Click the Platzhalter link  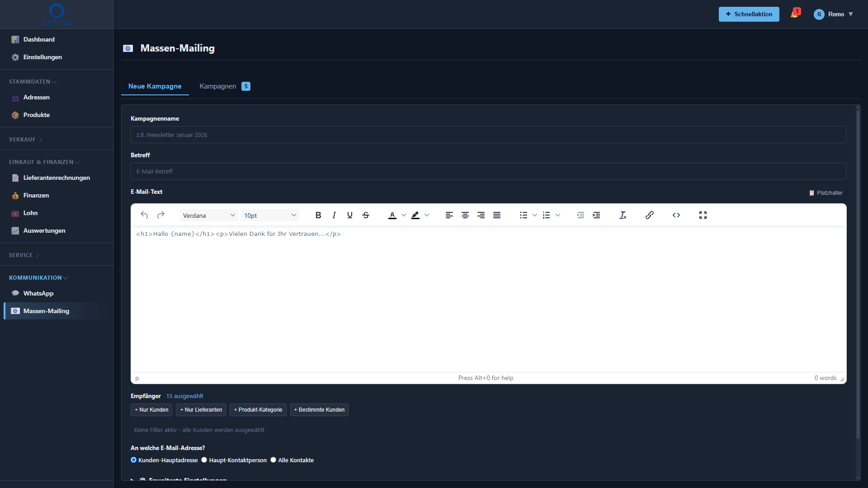click(x=826, y=193)
